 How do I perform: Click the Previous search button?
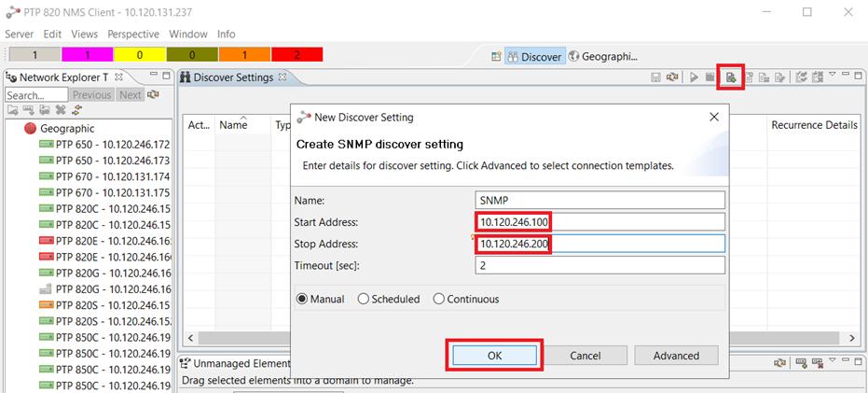[x=92, y=95]
